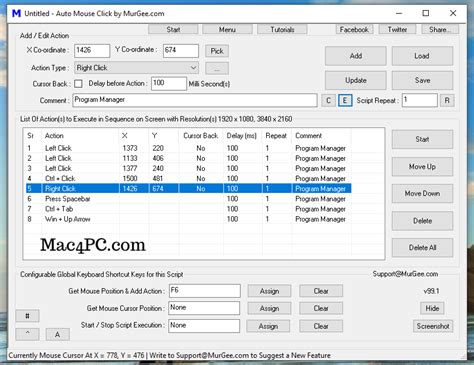
Task: Click the Get Mouse Cursor Position shortcut field
Action: pyautogui.click(x=204, y=308)
